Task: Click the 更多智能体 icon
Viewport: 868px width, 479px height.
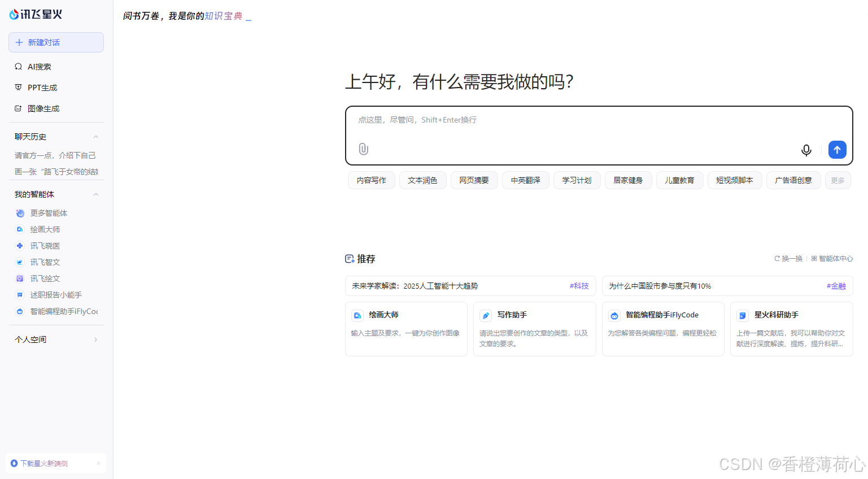Action: coord(20,213)
